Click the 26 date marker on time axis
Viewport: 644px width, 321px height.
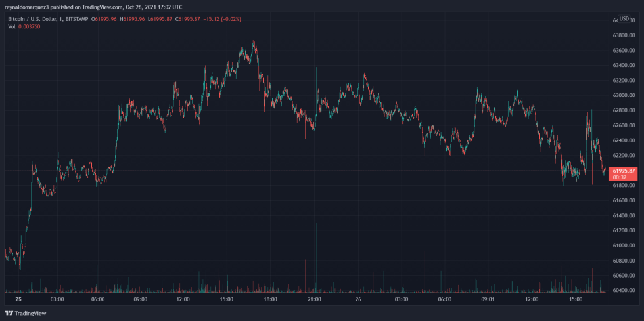(358, 299)
